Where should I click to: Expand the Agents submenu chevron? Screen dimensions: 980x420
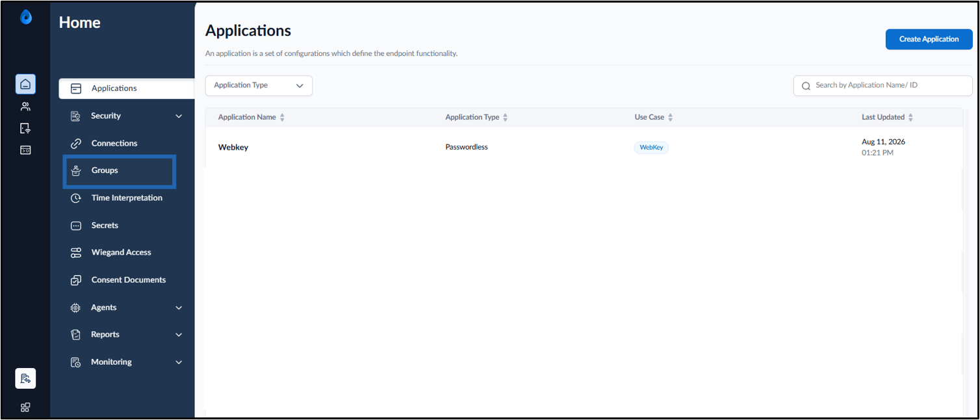[x=179, y=308]
